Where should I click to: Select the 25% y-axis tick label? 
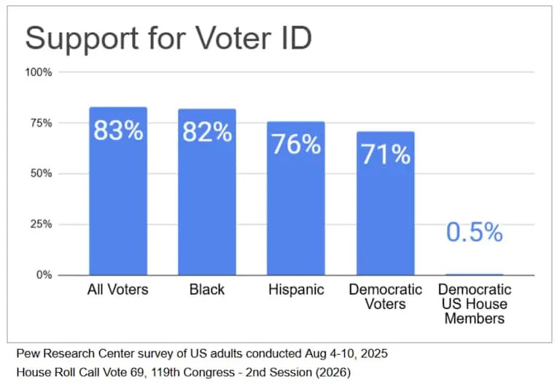pos(42,224)
